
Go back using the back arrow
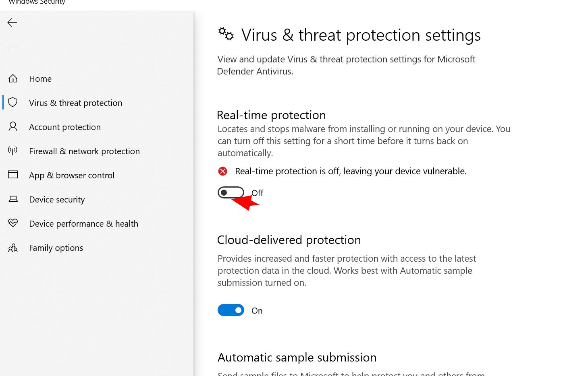(12, 23)
